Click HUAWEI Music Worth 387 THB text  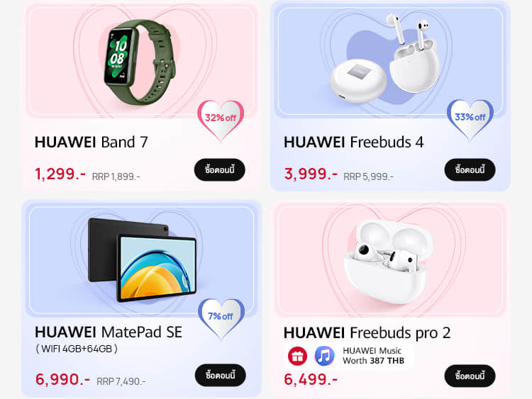(373, 356)
